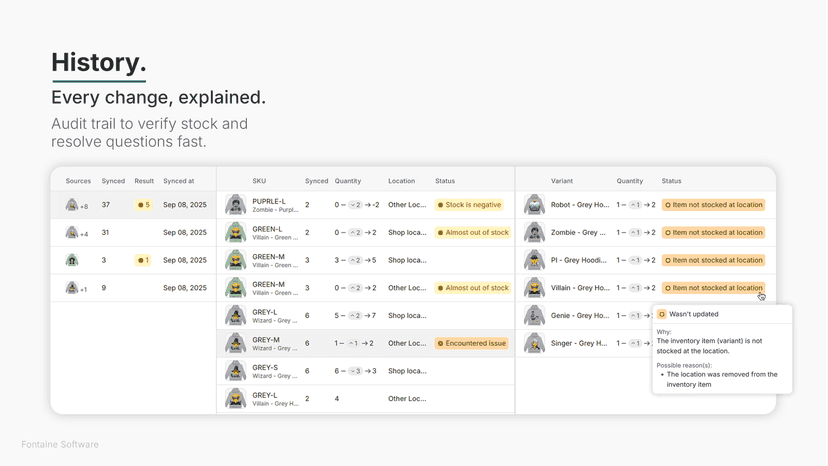This screenshot has width=828, height=466.
Task: Click the Villain row Item not stocked badge
Action: click(713, 288)
